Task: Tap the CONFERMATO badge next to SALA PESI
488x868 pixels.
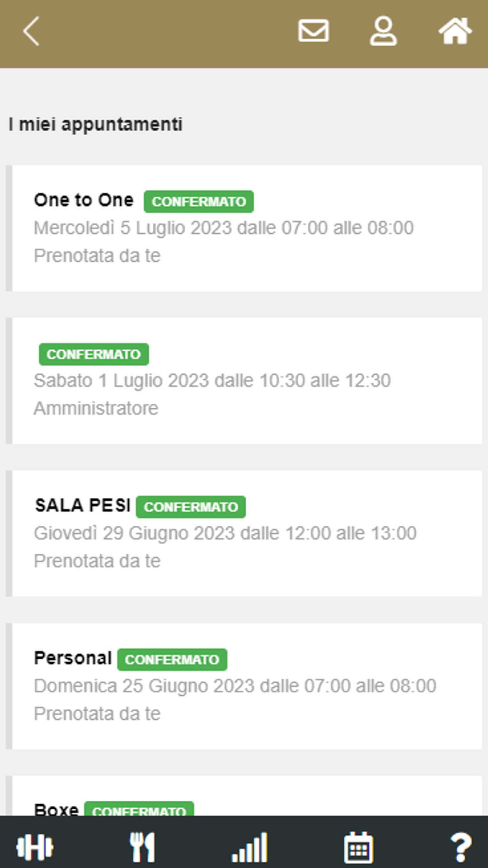Action: 191,507
